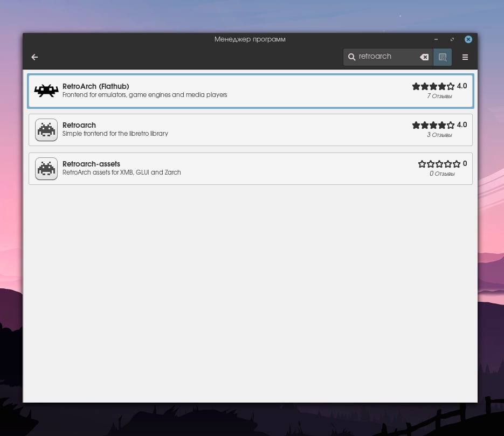Open the hamburger menu
Viewport: 504px width, 436px height.
pos(465,57)
